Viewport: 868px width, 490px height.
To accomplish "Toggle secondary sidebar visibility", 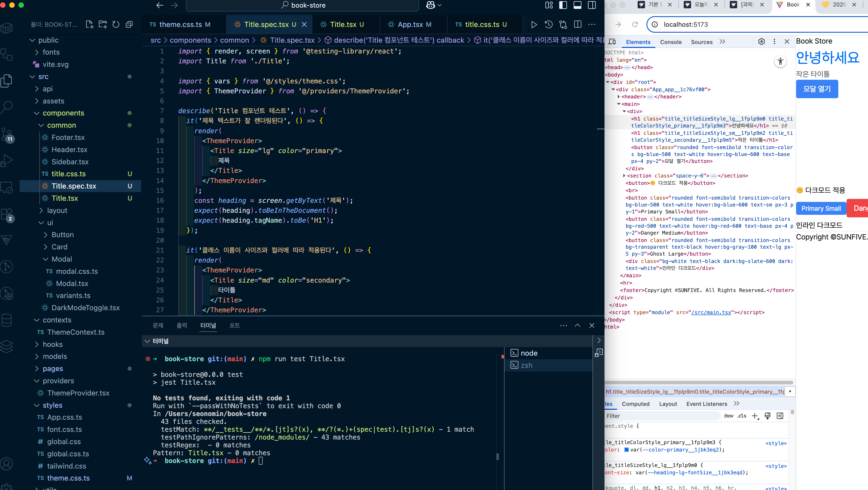I will [592, 5].
